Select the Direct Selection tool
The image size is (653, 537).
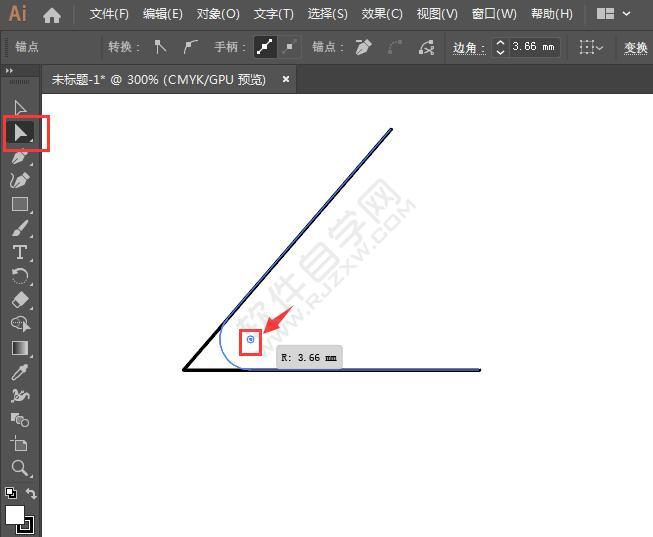[20, 132]
